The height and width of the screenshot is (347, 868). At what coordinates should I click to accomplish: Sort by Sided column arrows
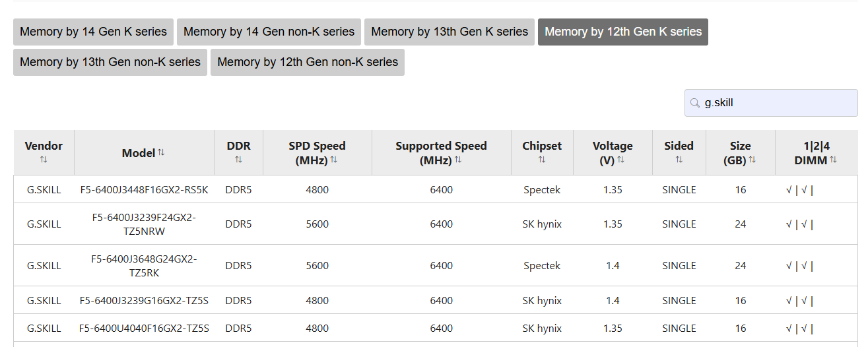click(679, 160)
